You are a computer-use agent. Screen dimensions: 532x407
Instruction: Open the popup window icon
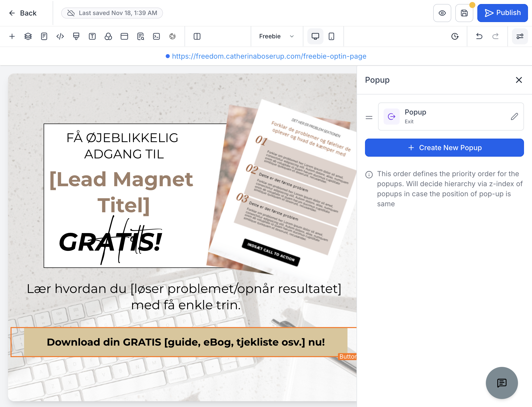click(x=124, y=36)
